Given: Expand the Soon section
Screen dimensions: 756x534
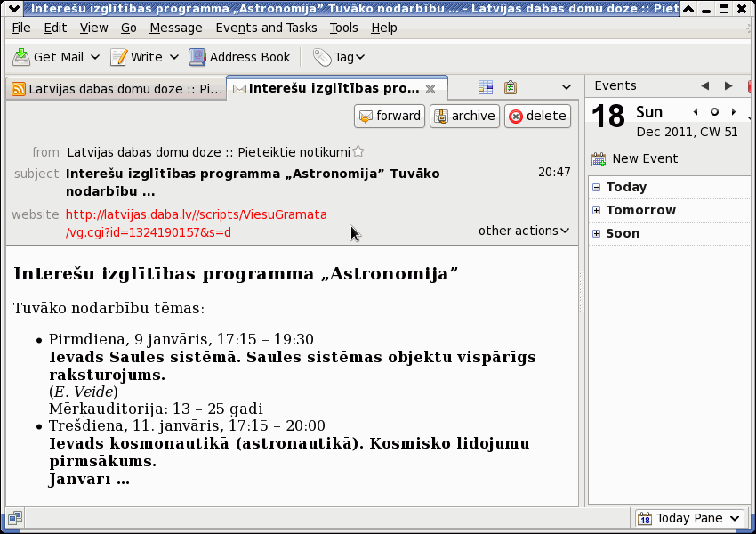Looking at the screenshot, I should (597, 233).
